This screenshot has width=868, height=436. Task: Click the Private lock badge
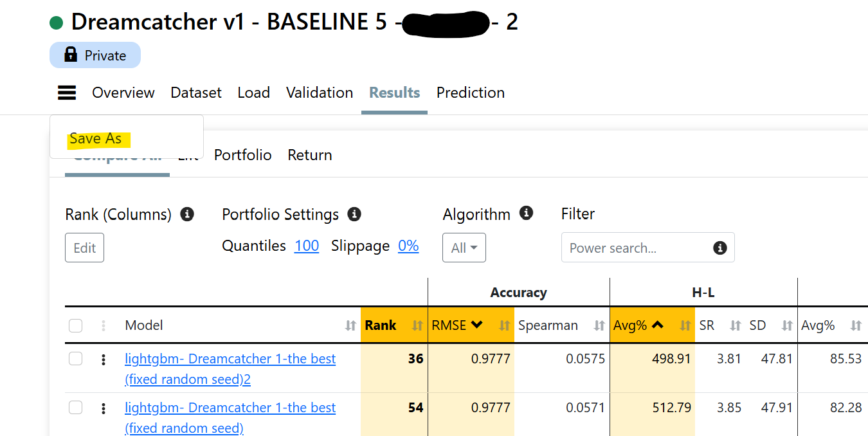95,55
